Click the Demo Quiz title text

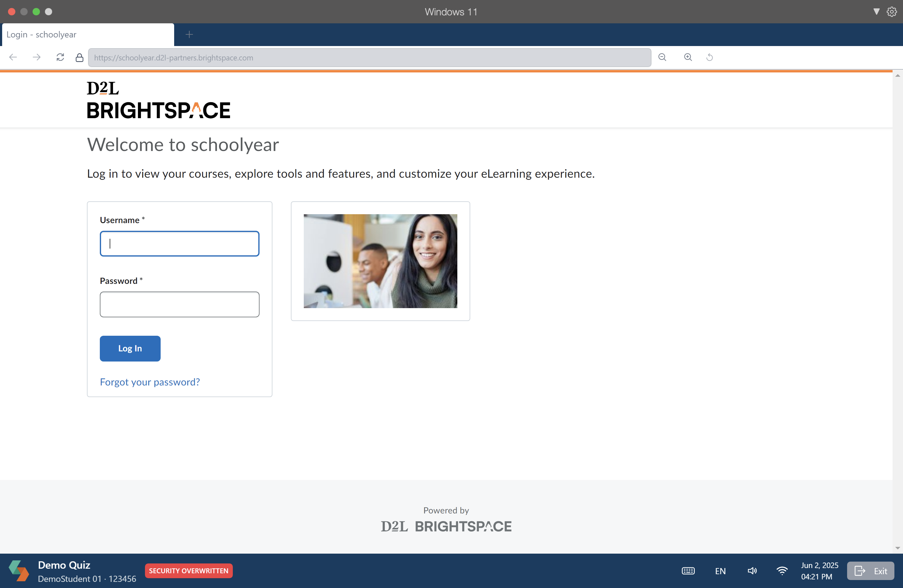64,565
